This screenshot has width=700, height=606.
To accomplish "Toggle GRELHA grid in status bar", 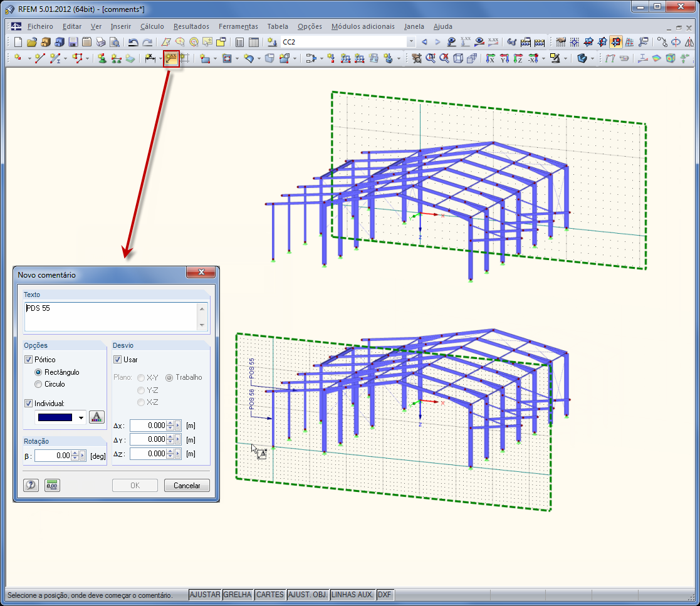I will click(x=238, y=594).
